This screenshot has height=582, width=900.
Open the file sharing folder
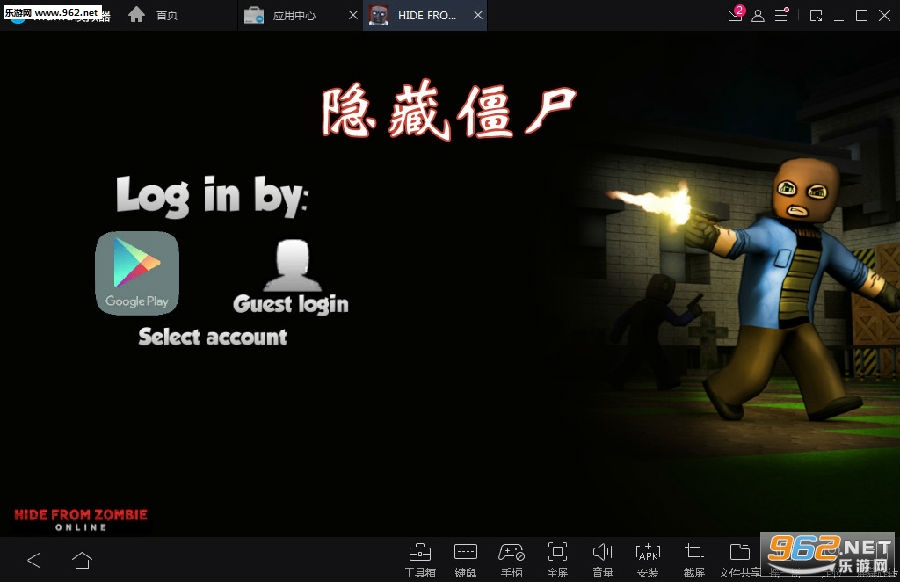tap(740, 560)
